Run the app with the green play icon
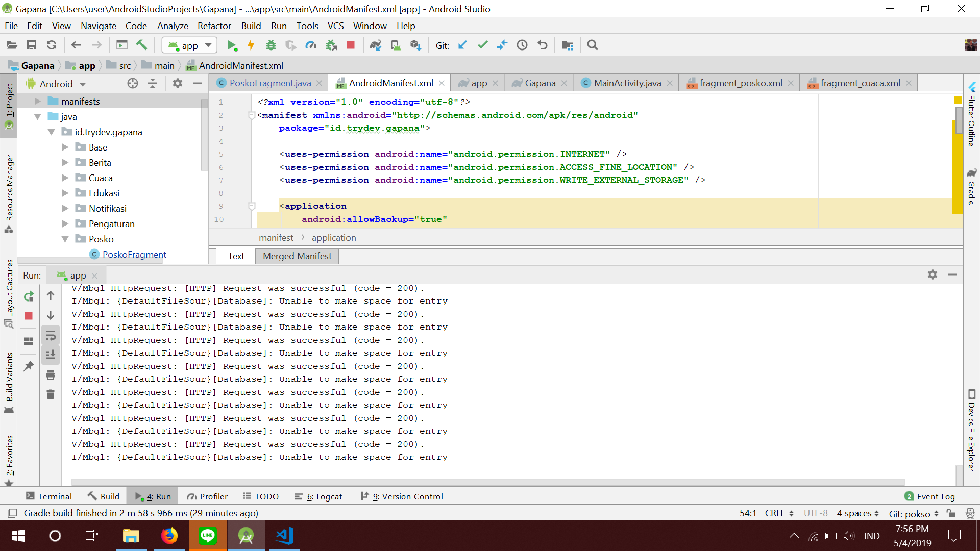 233,45
